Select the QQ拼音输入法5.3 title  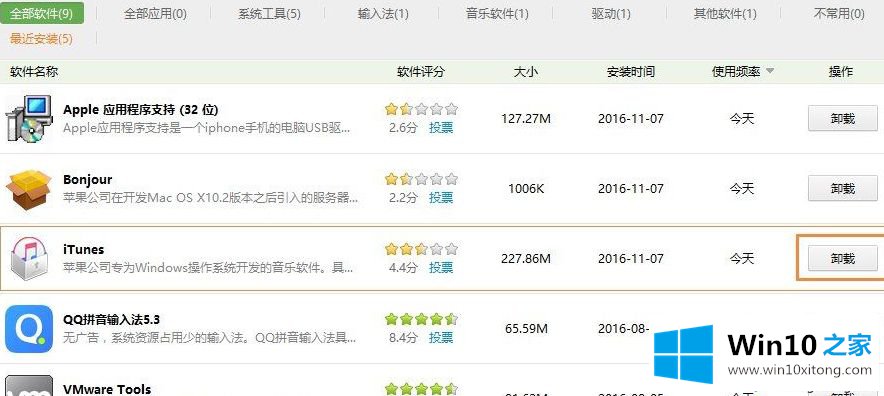click(112, 320)
